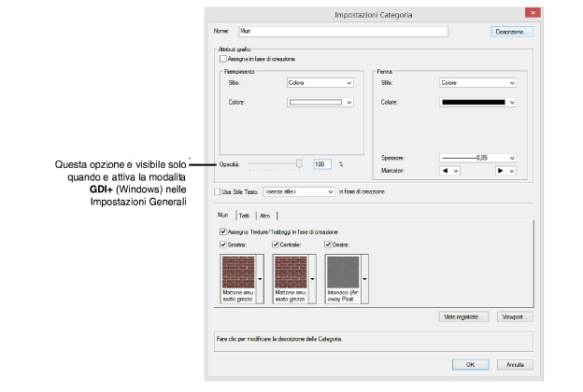
Task: Click the Viste registrate button
Action: click(x=463, y=317)
